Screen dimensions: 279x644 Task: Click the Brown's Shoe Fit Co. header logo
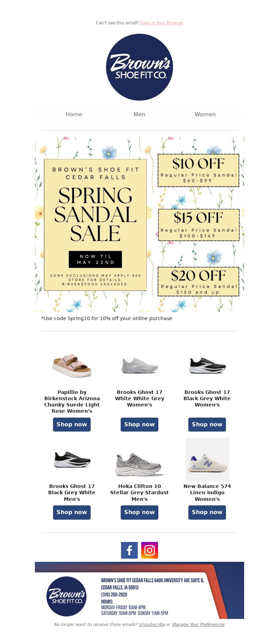tap(139, 67)
